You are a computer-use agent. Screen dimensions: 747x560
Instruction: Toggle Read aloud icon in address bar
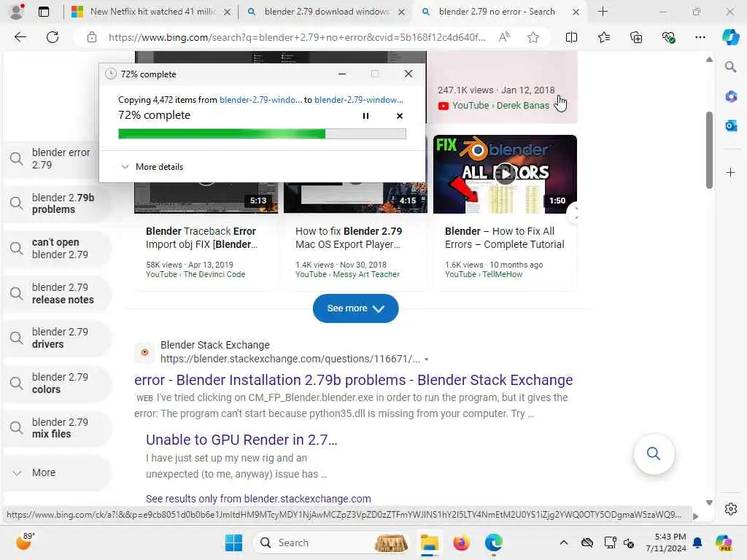504,37
